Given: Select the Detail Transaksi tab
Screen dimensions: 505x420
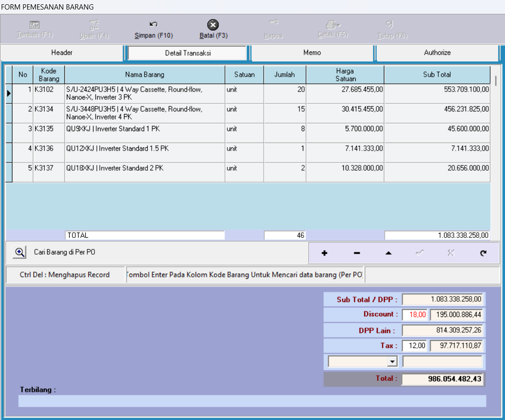Looking at the screenshot, I should 188,53.
